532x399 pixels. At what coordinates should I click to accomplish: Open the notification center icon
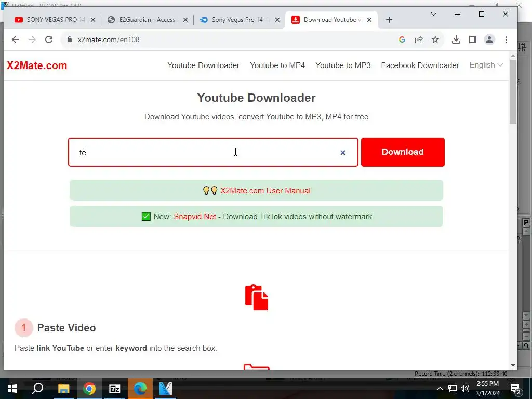pyautogui.click(x=515, y=389)
